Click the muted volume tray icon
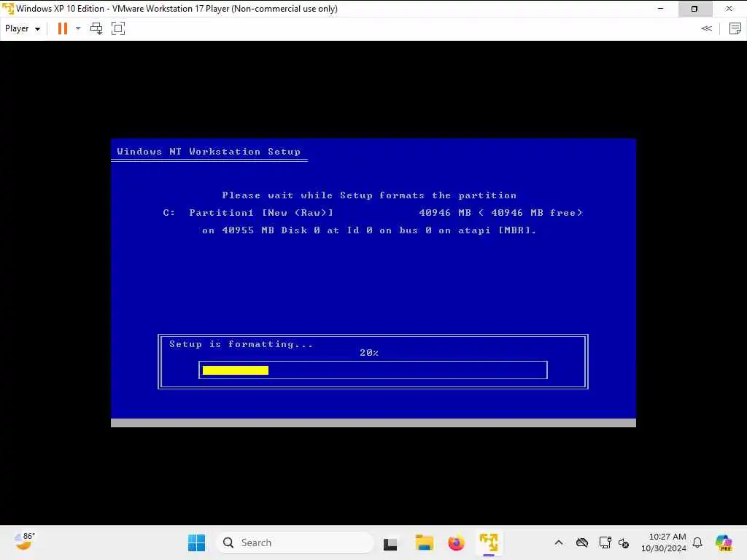This screenshot has width=747, height=560. click(x=624, y=542)
